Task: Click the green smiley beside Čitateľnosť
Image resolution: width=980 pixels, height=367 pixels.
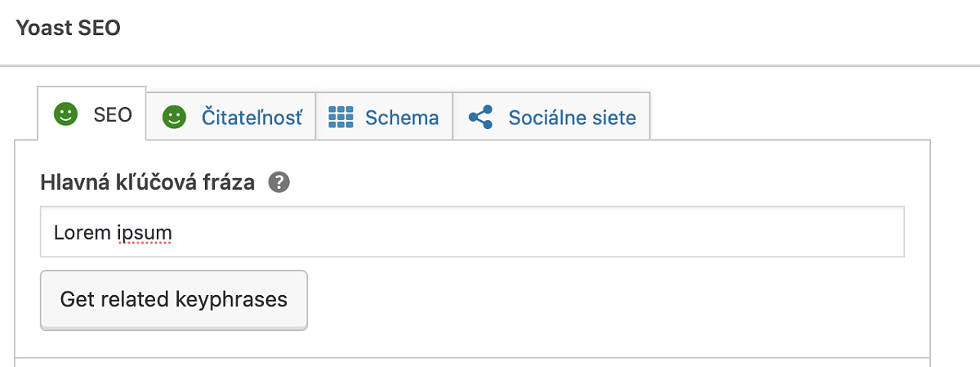Action: (174, 117)
